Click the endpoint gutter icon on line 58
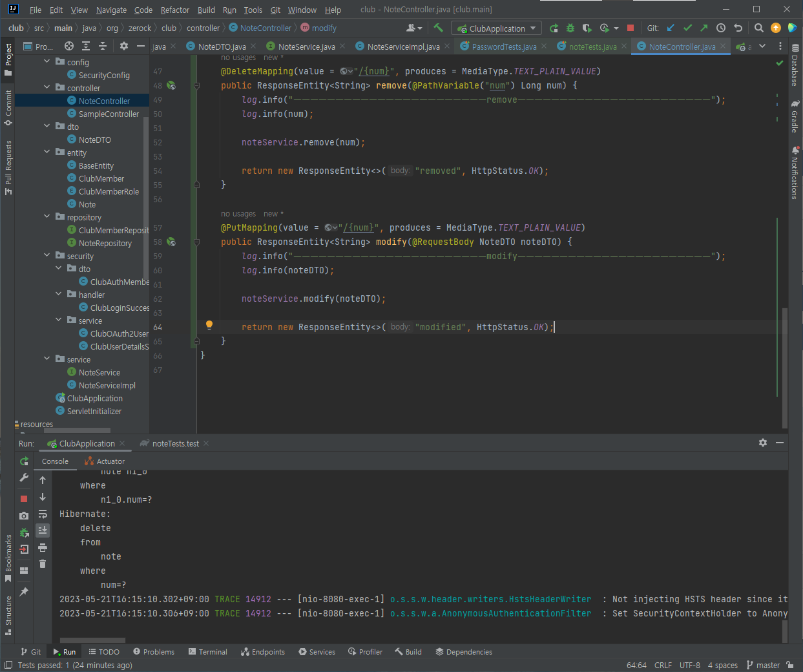803x672 pixels. [171, 242]
